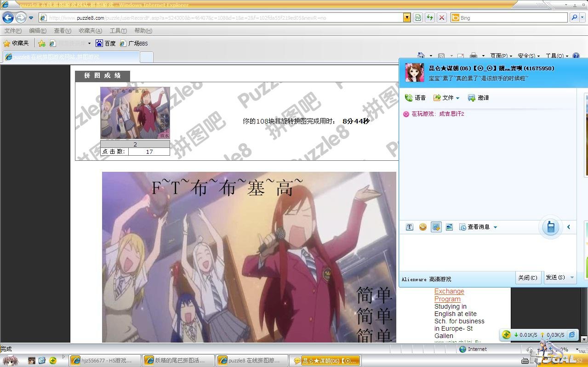
Task: Collapse the side panel with left chevron
Action: (x=569, y=227)
